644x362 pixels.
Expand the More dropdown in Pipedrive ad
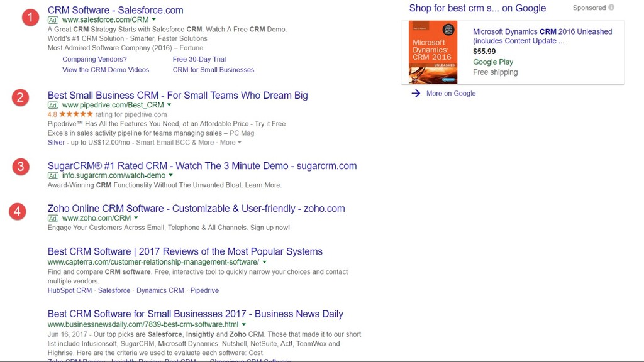click(230, 143)
